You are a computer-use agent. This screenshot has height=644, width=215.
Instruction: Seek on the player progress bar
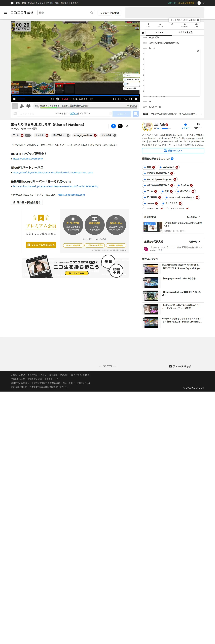[x=75, y=95]
